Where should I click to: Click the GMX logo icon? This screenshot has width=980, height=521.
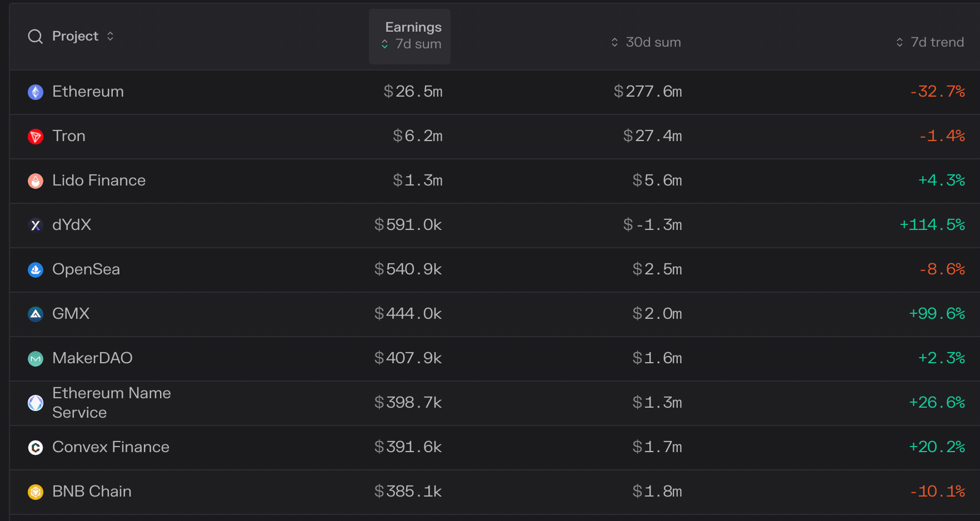36,314
